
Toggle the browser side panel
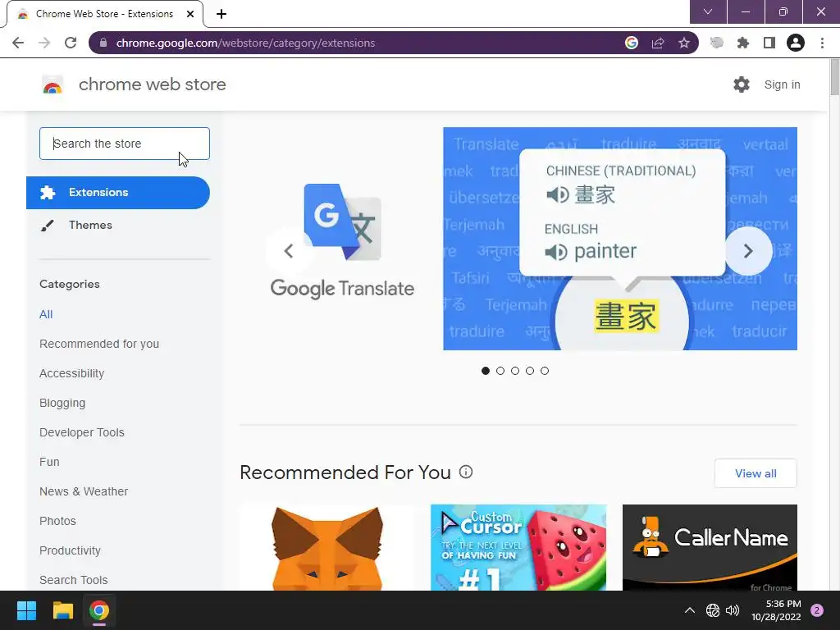coord(769,43)
